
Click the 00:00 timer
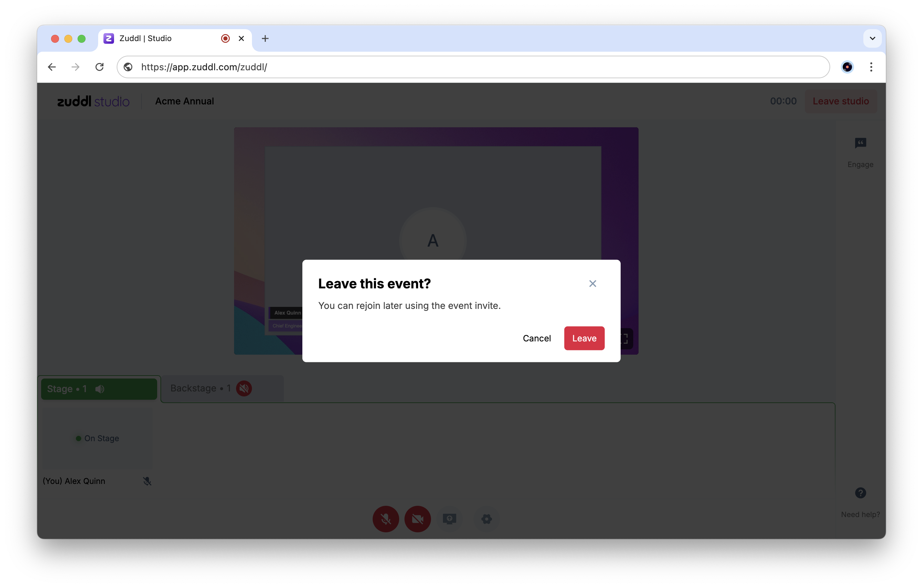point(783,101)
